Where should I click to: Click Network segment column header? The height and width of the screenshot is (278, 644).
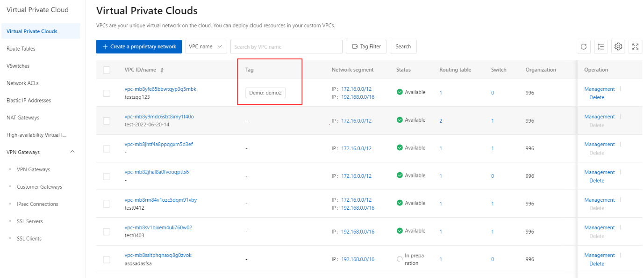(x=352, y=70)
